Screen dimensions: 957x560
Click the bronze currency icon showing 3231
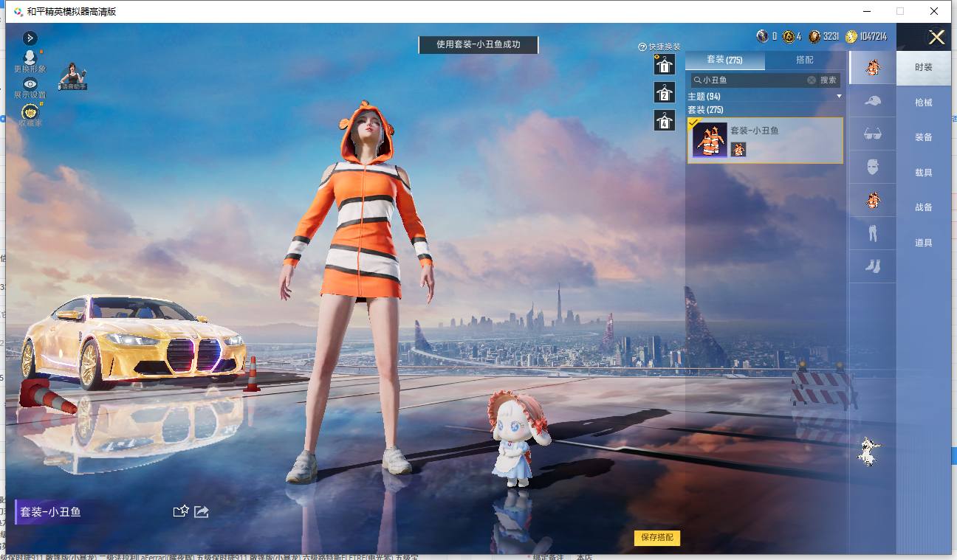coord(815,36)
